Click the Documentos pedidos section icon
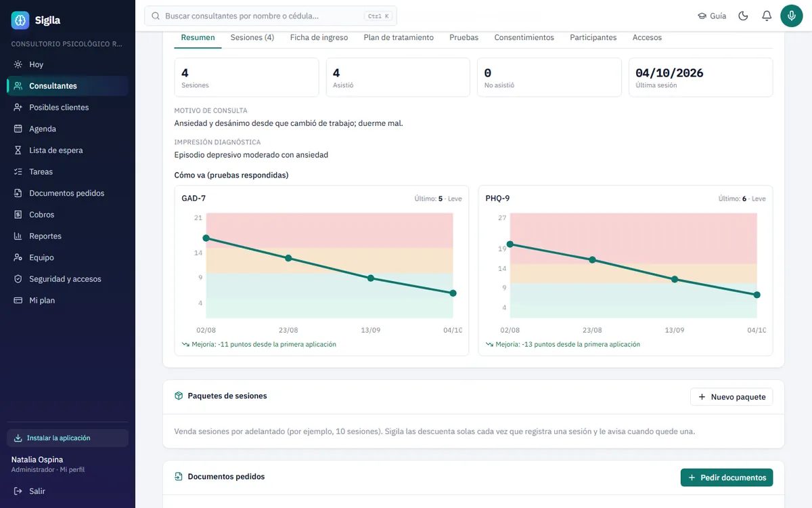Screen dimensions: 812x508 pyautogui.click(x=179, y=477)
